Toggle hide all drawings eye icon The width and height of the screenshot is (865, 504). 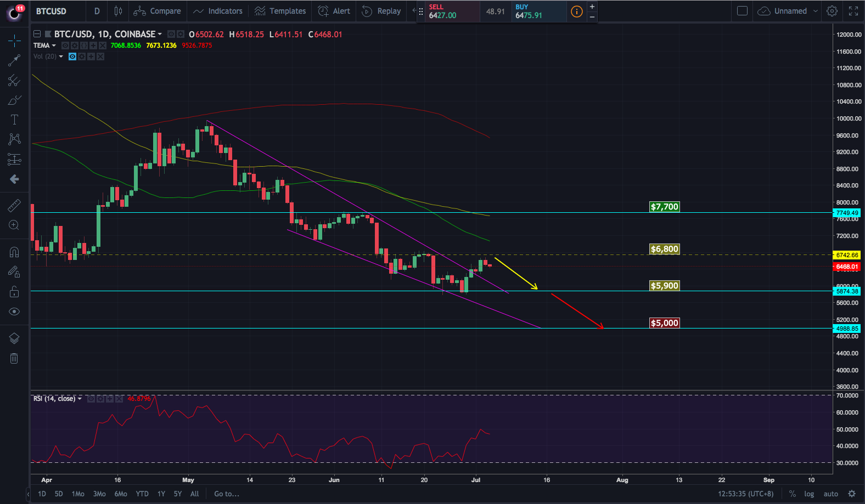pos(14,312)
